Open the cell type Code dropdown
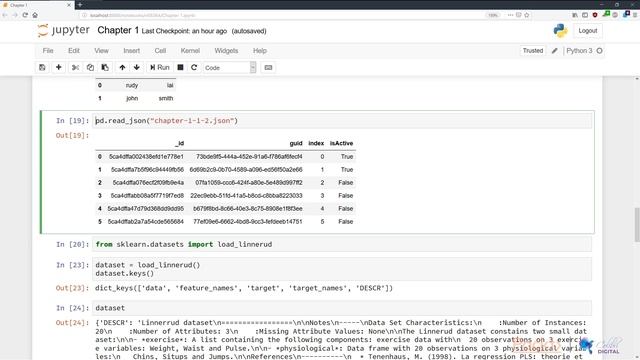 229,67
